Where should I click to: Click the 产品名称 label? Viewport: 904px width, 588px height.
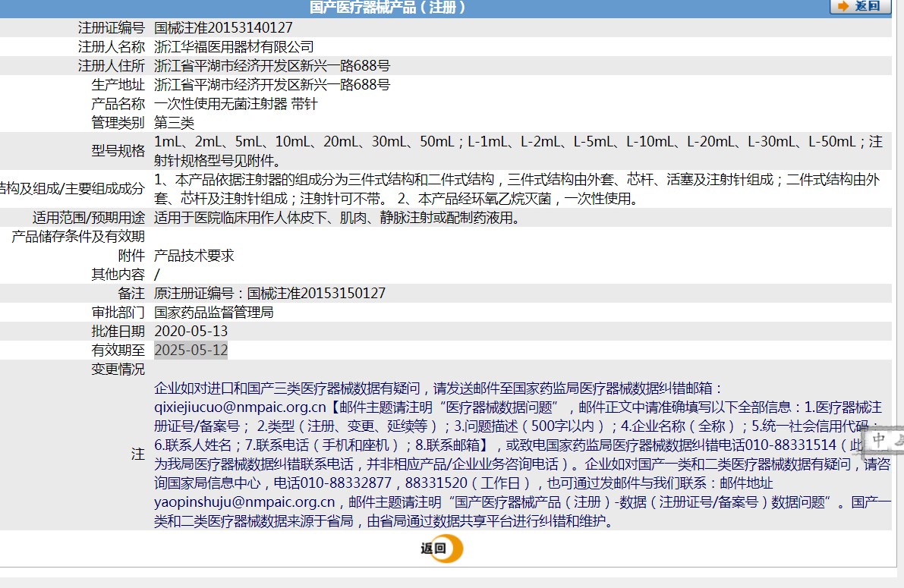pos(118,104)
